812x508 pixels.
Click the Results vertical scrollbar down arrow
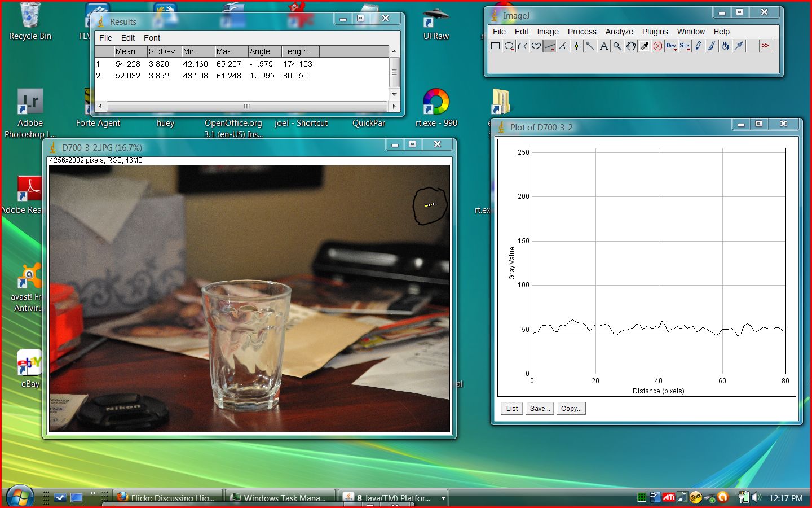pos(394,94)
